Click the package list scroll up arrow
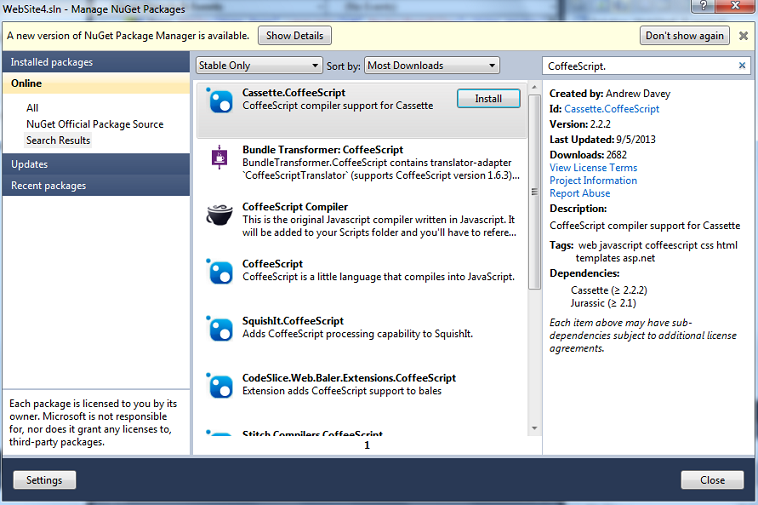 [534, 87]
